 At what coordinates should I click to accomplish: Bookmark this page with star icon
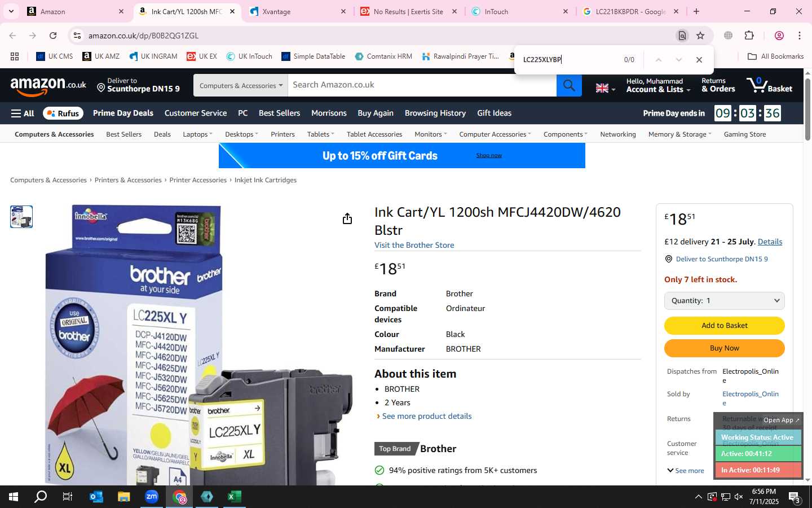[700, 36]
